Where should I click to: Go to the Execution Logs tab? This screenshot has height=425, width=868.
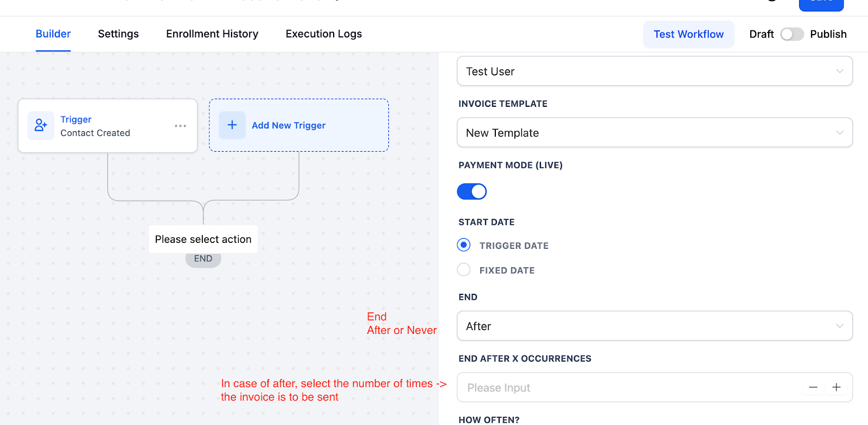pyautogui.click(x=324, y=34)
